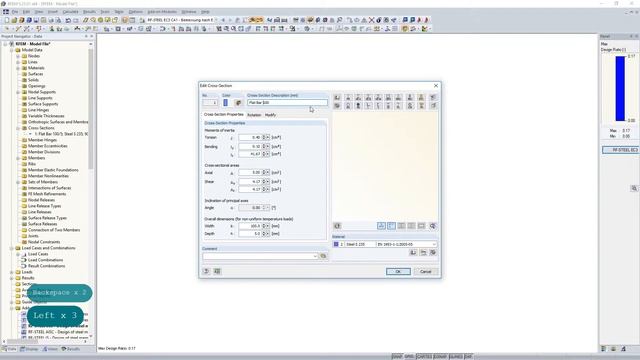Expand the Materials tree node

tap(18, 68)
